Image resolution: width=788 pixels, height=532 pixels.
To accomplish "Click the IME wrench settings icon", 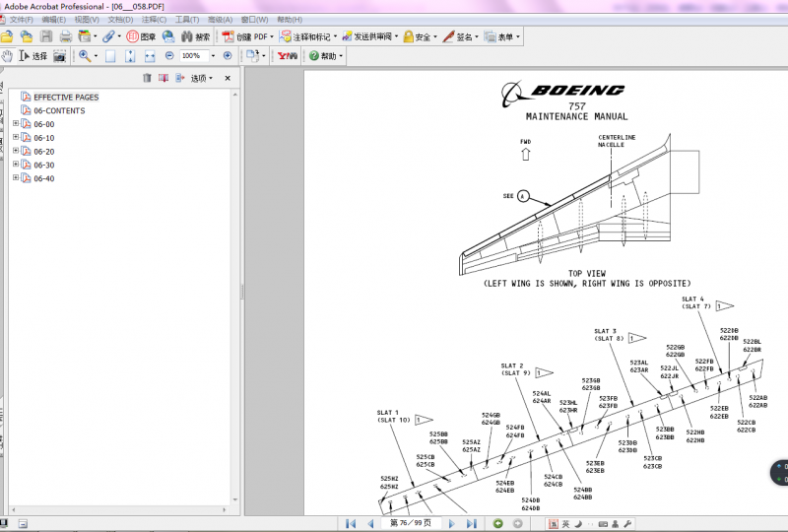I will [x=627, y=524].
